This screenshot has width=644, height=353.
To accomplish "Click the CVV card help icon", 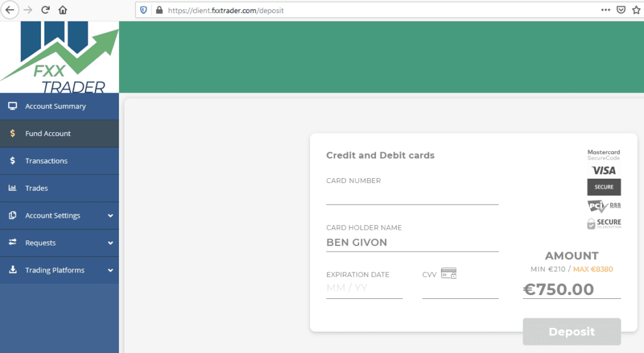I will (x=448, y=273).
